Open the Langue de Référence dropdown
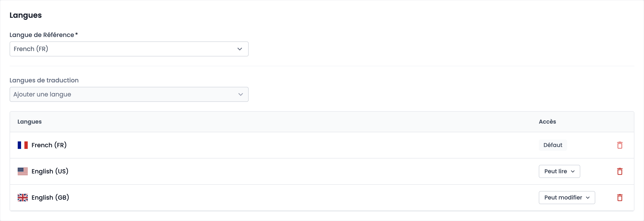 click(x=129, y=49)
